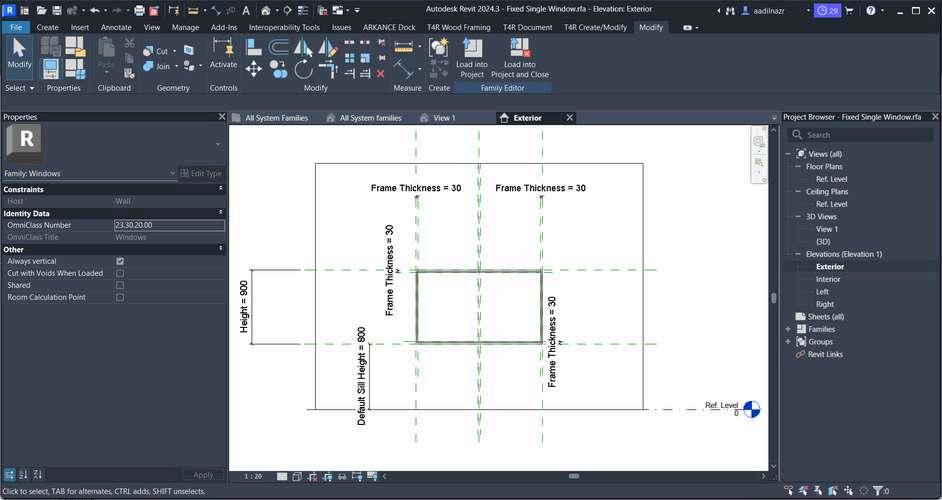
Task: Click Temporary Hide/Isolate glasses icon
Action: [x=342, y=476]
